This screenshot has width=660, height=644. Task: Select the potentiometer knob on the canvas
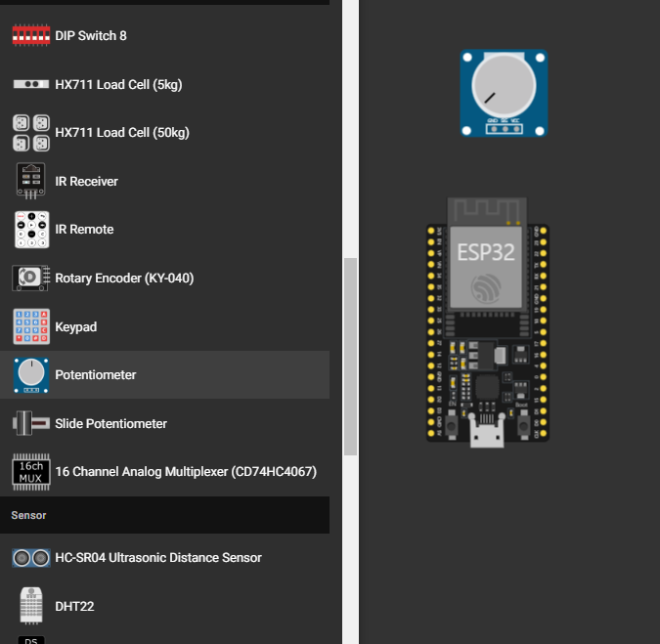504,85
